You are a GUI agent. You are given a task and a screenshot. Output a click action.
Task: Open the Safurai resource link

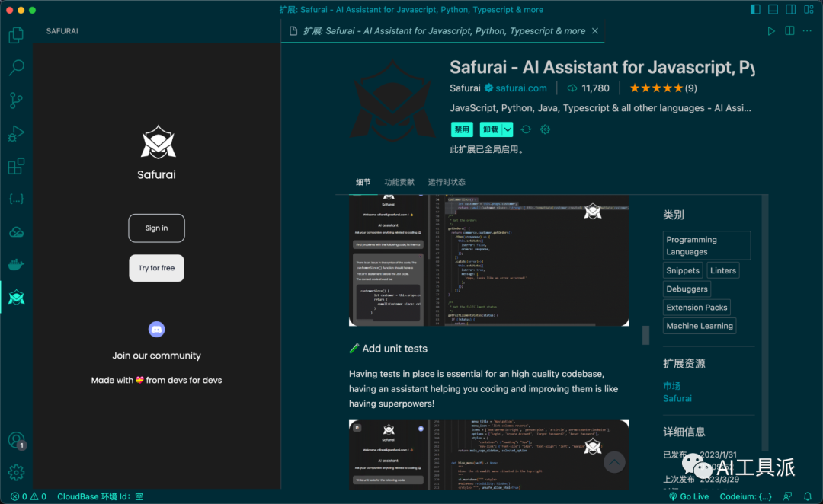(677, 398)
